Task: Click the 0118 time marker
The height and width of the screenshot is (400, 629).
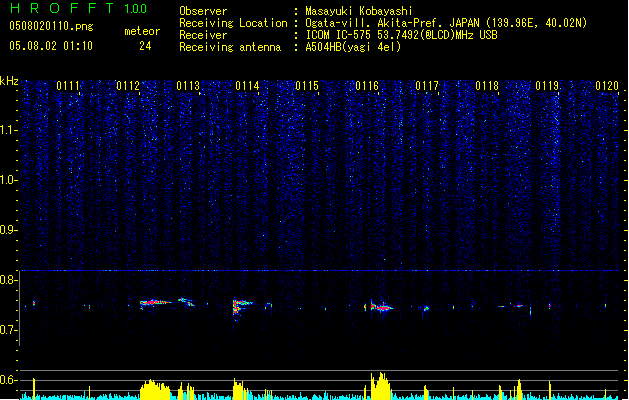Action: pos(487,86)
